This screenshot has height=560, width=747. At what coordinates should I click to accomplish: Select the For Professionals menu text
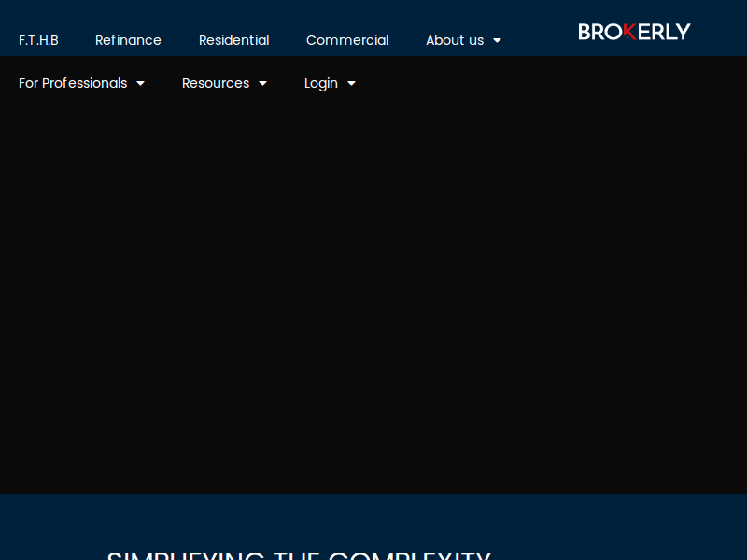coord(73,83)
